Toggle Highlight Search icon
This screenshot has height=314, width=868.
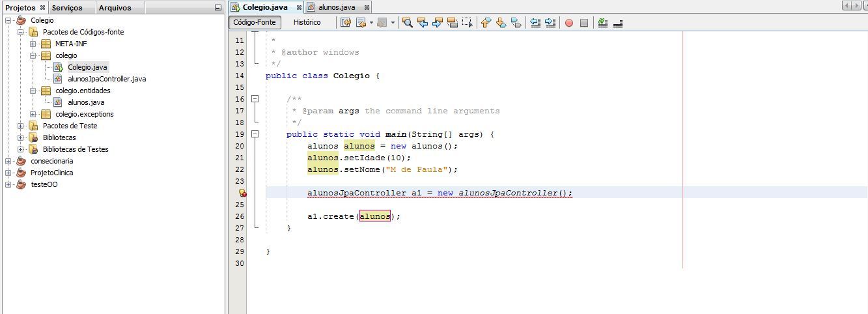(x=453, y=23)
